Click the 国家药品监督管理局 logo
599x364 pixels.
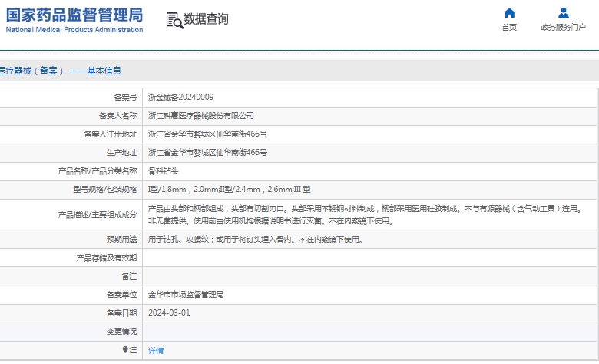point(74,20)
